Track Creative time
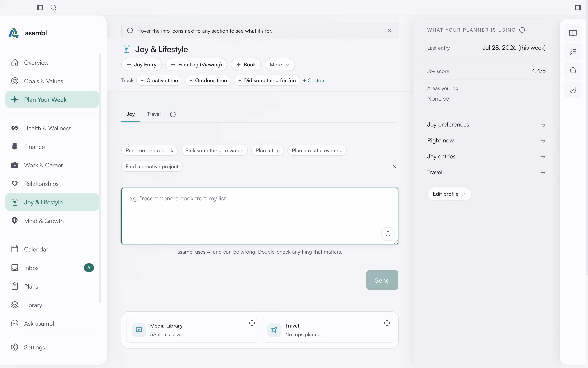Image resolution: width=588 pixels, height=368 pixels. [x=159, y=80]
